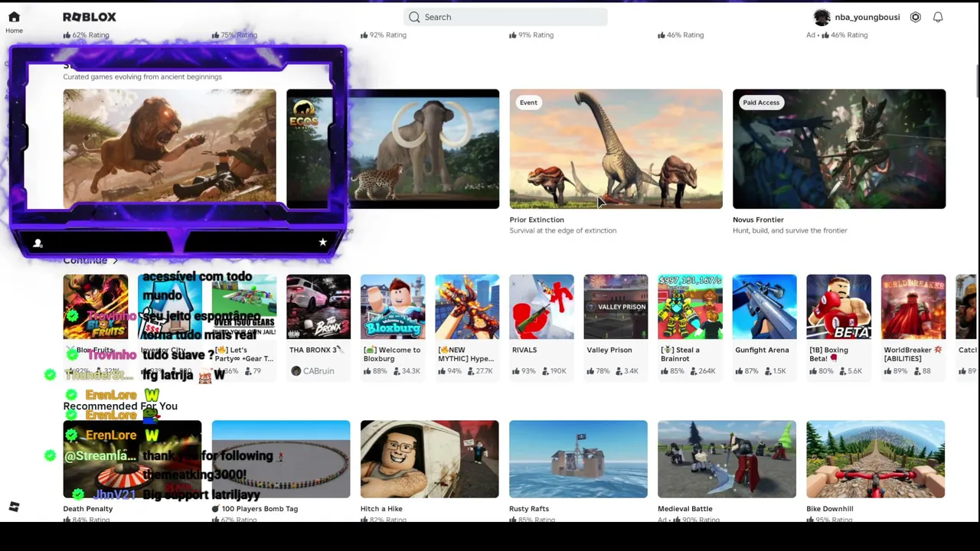This screenshot has height=551, width=980.
Task: Click the Paid Access badge
Action: [761, 103]
